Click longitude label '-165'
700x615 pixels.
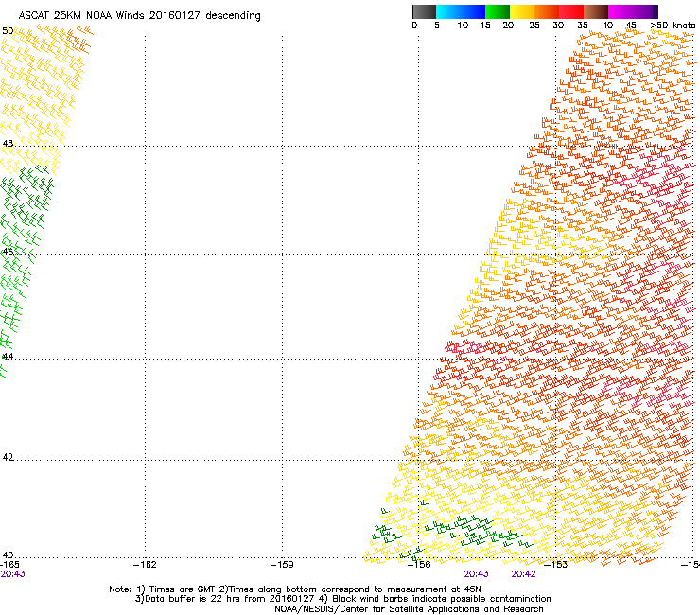click(x=9, y=565)
